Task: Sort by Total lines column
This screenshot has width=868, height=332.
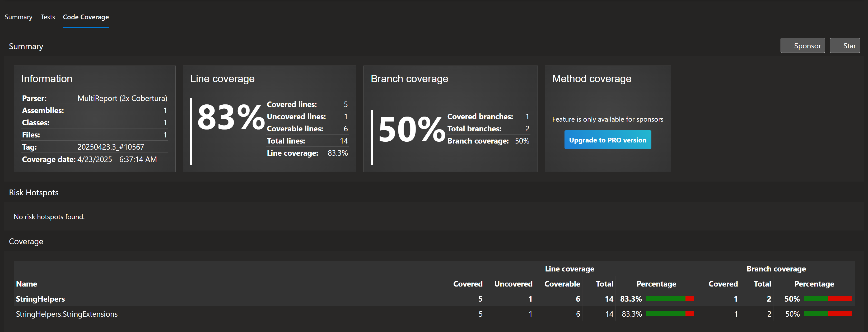Action: coord(604,284)
